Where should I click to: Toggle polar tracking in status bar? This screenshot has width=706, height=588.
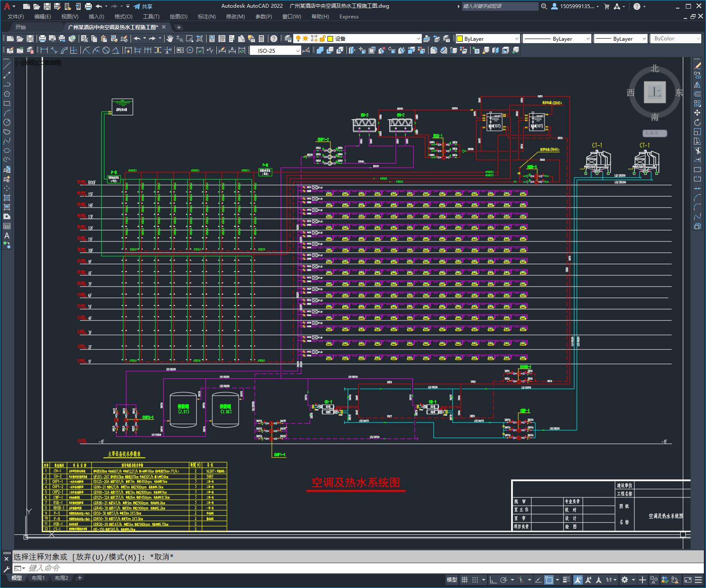click(x=504, y=580)
